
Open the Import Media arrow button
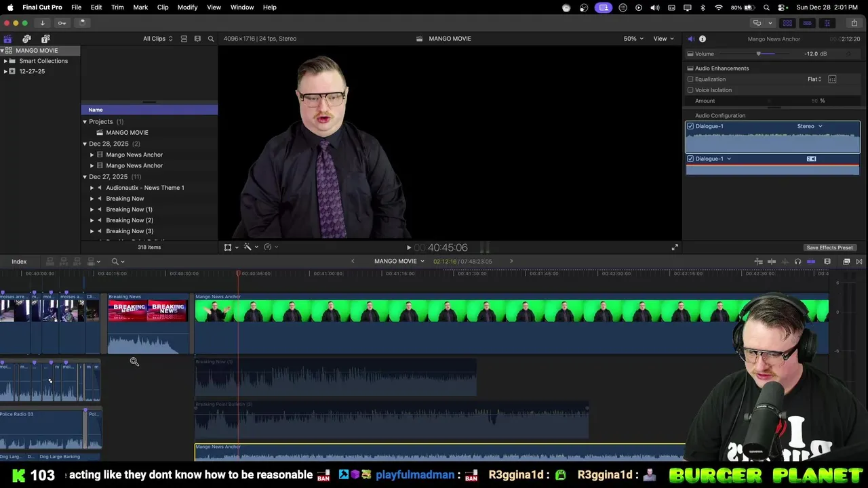click(42, 22)
